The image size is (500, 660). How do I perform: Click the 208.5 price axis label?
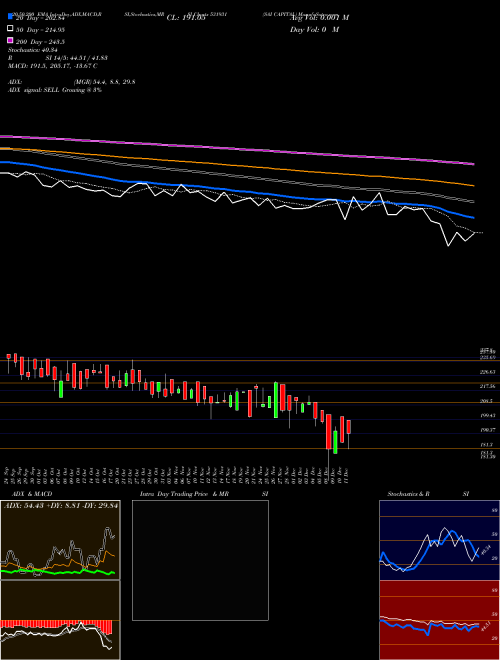487,401
